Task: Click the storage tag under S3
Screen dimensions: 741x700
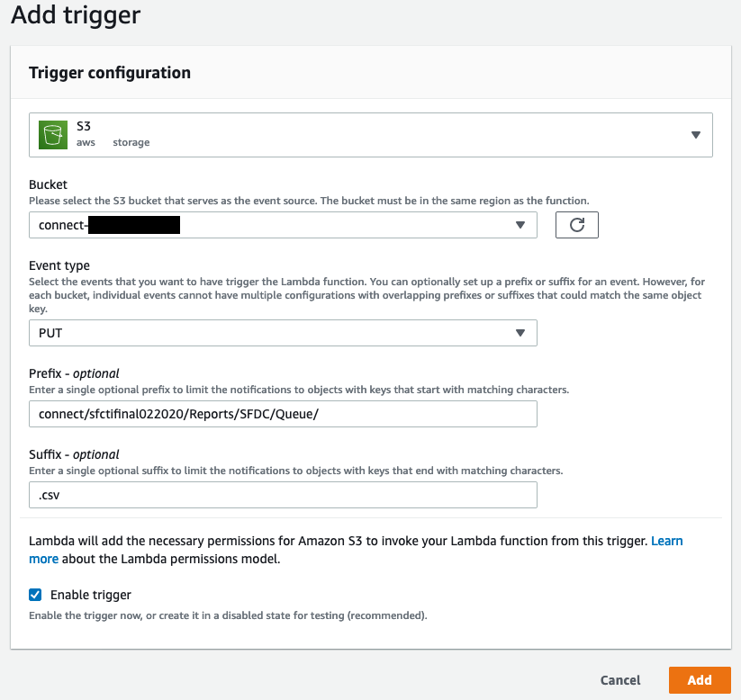Action: 131,142
